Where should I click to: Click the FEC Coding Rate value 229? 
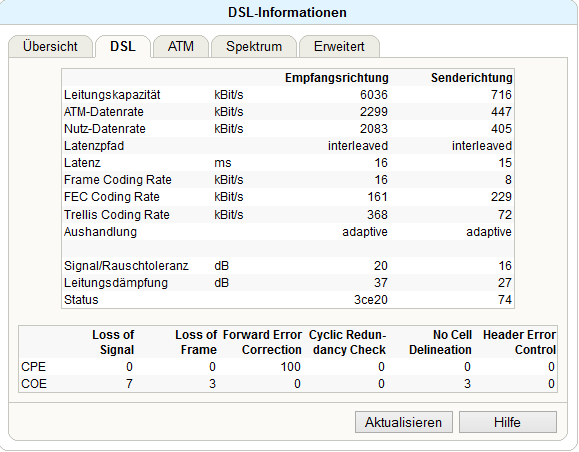tap(501, 197)
